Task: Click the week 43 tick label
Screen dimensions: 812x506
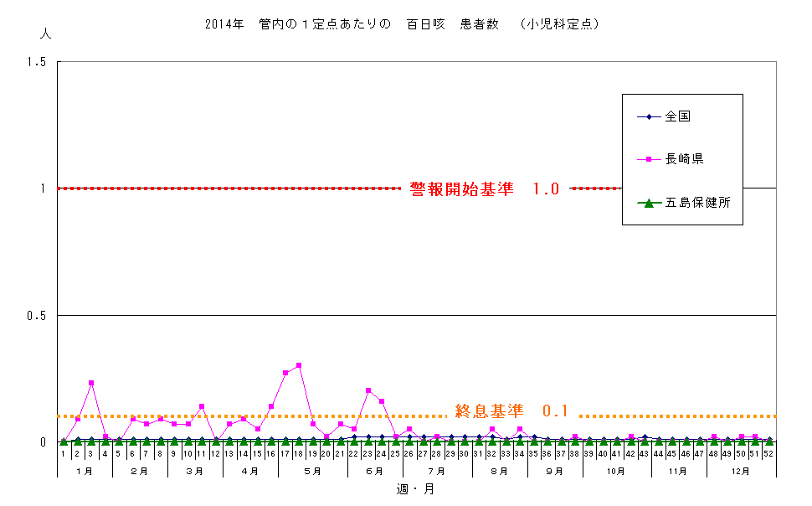Action: 644,454
